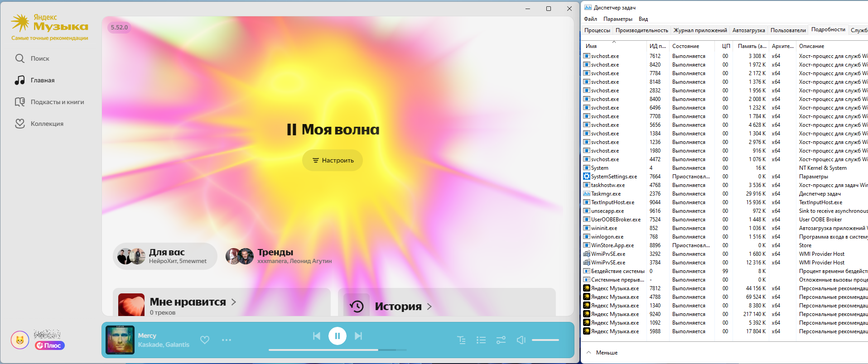
Task: Collapse Task Manager with Меньше
Action: 602,353
